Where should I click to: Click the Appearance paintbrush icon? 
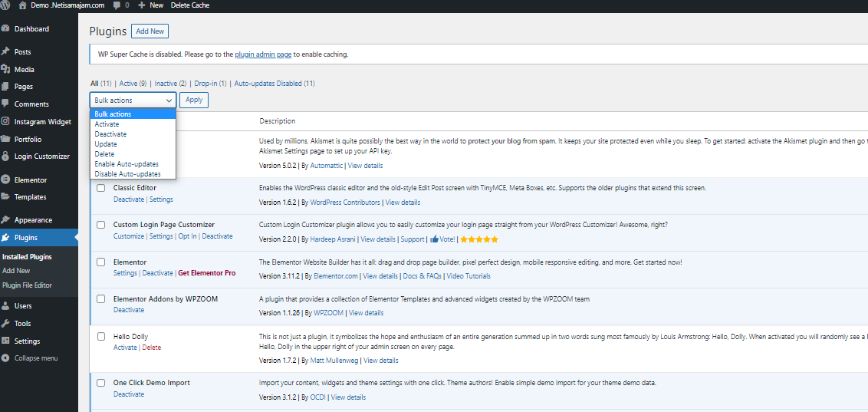pyautogui.click(x=5, y=220)
